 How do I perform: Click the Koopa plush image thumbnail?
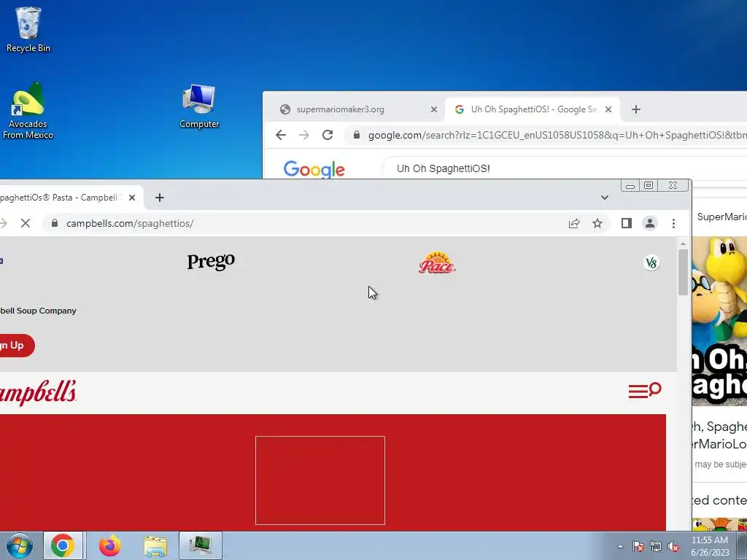coord(719,322)
